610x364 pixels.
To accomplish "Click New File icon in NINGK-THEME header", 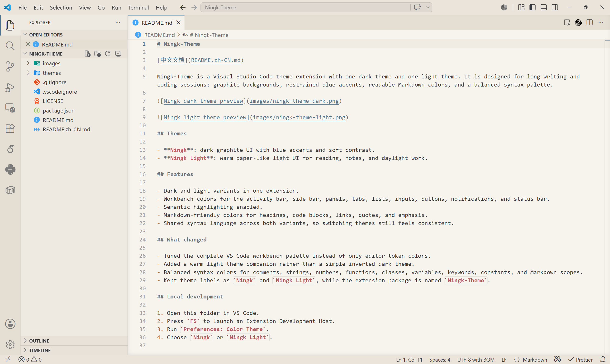I will [x=87, y=54].
